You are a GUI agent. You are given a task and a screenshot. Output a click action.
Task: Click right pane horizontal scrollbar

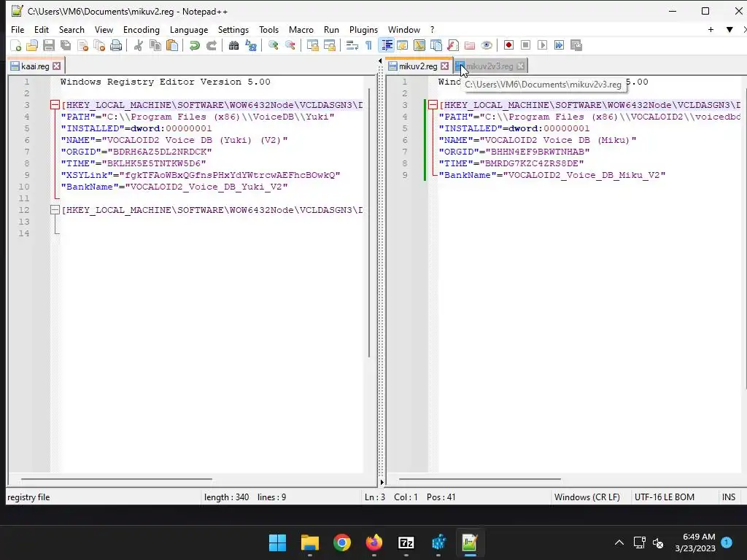pos(480,479)
